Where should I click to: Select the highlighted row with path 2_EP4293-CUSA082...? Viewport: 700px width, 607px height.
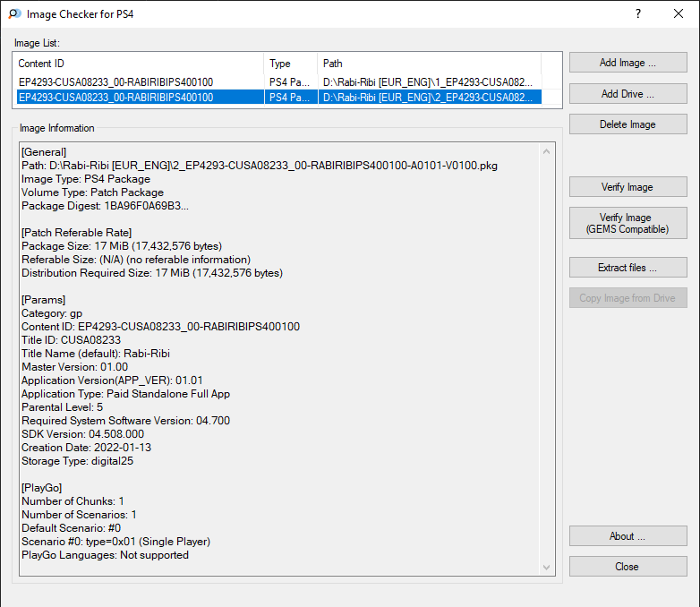point(279,97)
